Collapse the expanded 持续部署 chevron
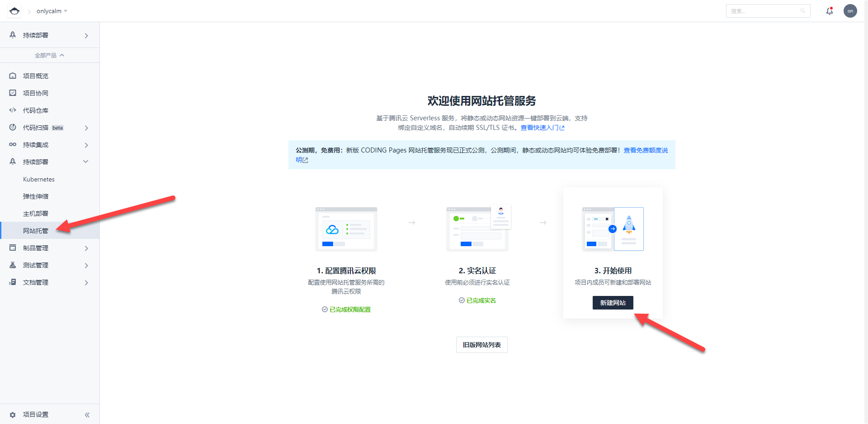Screen dimensions: 868x424 click(x=86, y=162)
